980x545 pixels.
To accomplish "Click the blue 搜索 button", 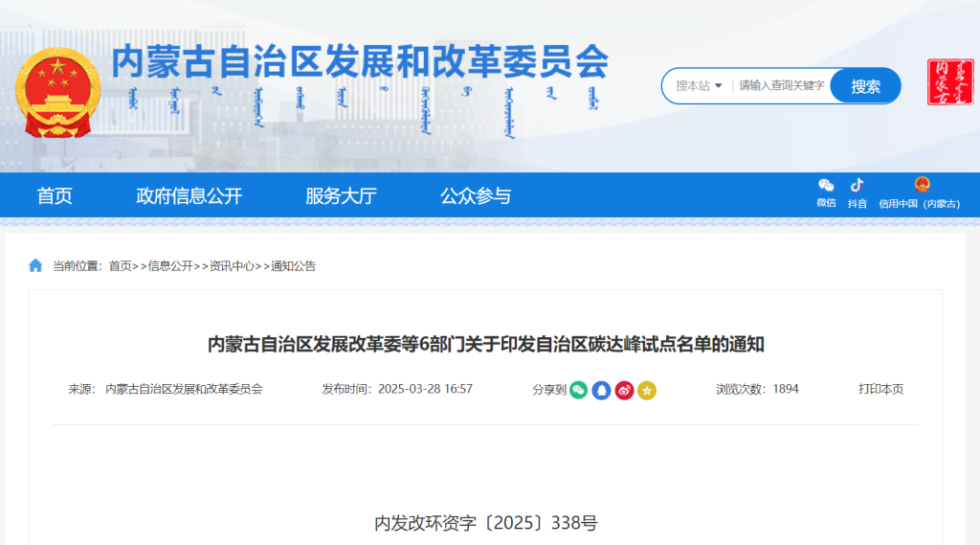I will click(865, 85).
